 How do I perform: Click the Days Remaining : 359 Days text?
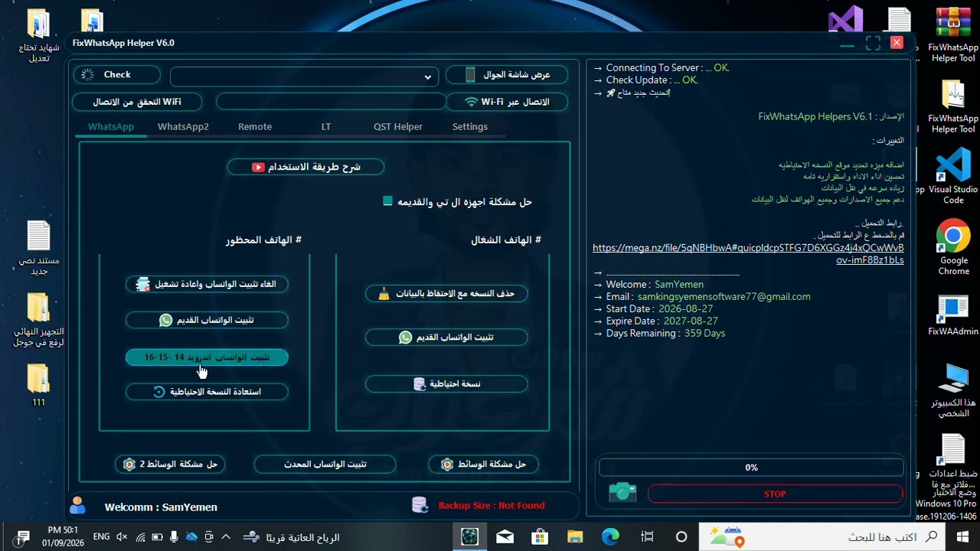[x=665, y=334]
